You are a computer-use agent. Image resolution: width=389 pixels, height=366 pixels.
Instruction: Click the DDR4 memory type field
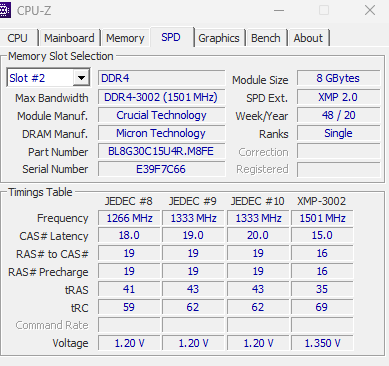click(161, 78)
